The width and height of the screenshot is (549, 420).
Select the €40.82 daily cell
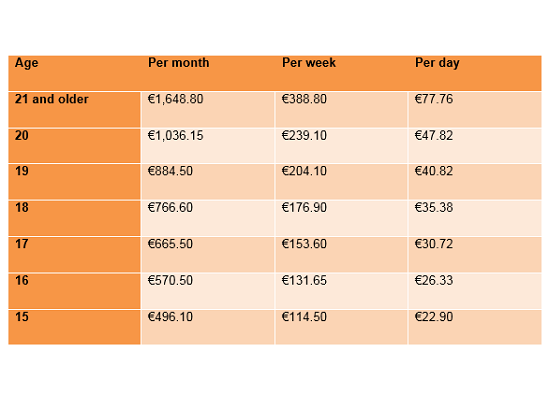click(x=475, y=182)
